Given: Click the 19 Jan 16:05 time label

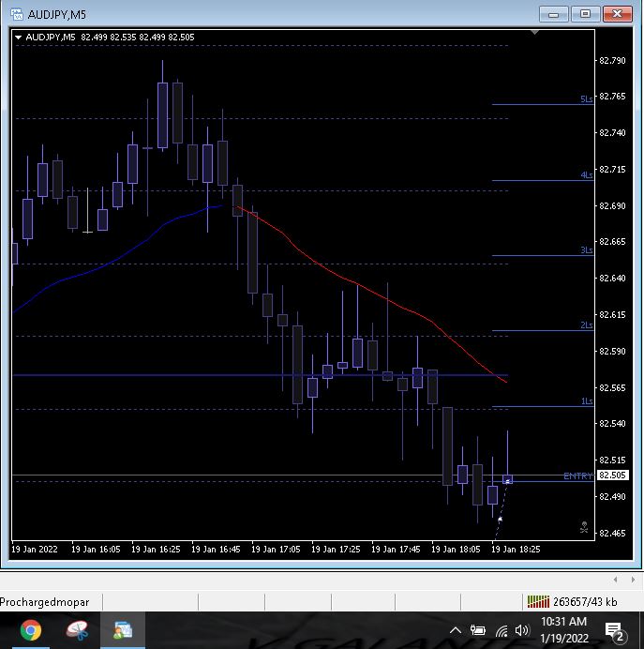Looking at the screenshot, I should [x=96, y=550].
